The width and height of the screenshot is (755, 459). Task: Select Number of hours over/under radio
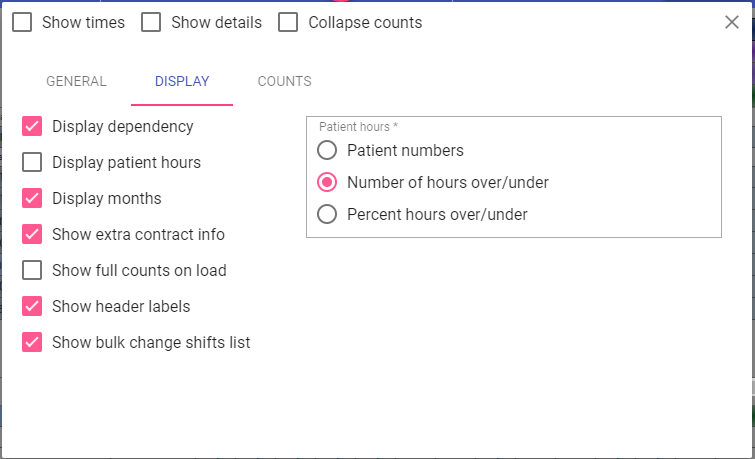click(327, 182)
